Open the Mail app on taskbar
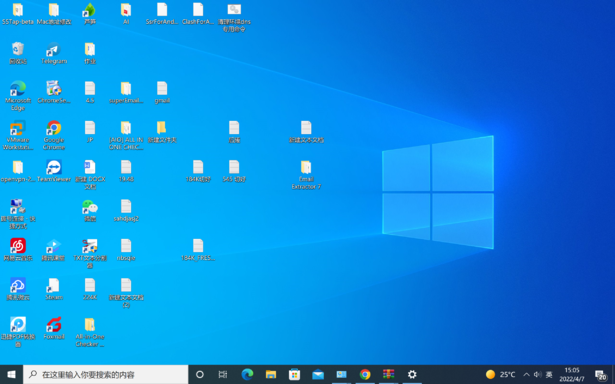This screenshot has height=384, width=615. click(318, 375)
